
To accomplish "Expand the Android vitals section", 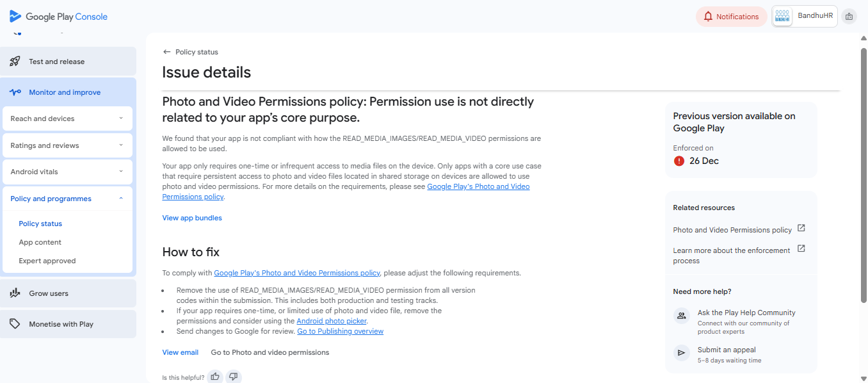I will pos(121,172).
